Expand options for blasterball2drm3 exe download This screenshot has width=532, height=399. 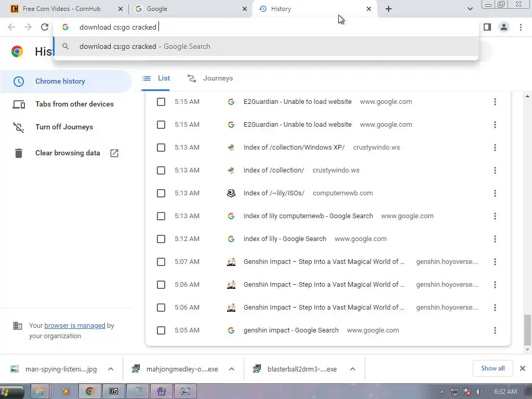[353, 369]
